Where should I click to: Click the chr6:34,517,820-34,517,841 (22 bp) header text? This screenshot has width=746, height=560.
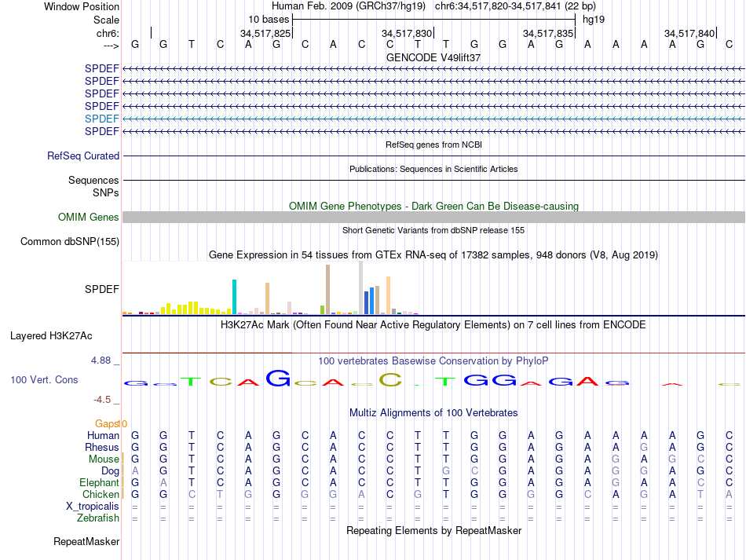(x=515, y=6)
